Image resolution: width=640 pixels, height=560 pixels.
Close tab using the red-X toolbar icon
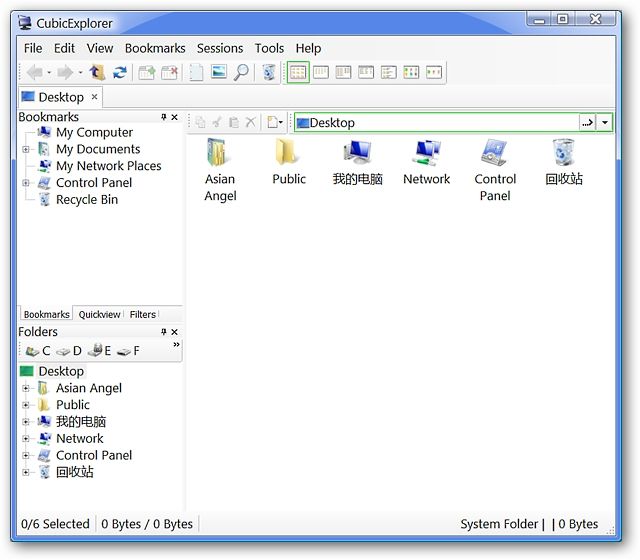(169, 73)
